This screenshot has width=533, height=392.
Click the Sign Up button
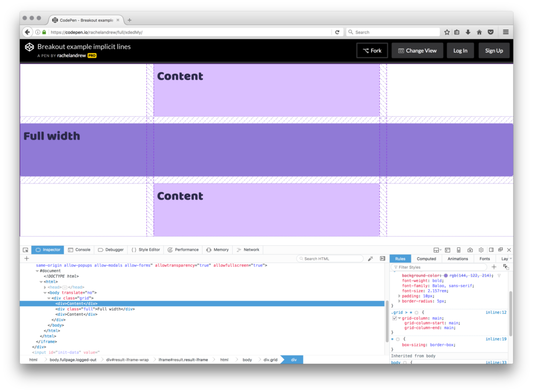tap(493, 50)
